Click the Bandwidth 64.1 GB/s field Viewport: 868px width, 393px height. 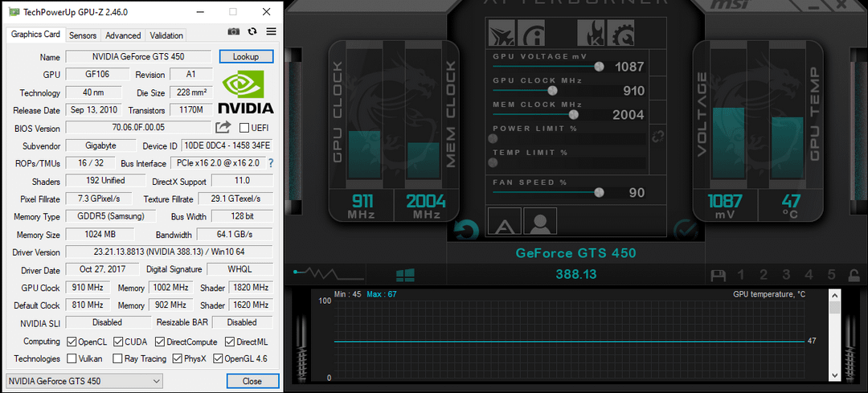click(x=235, y=234)
